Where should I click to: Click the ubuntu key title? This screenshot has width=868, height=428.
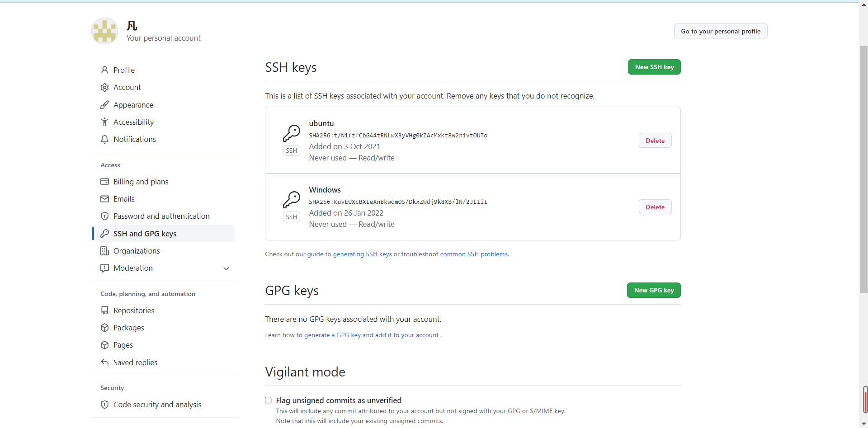tap(321, 123)
